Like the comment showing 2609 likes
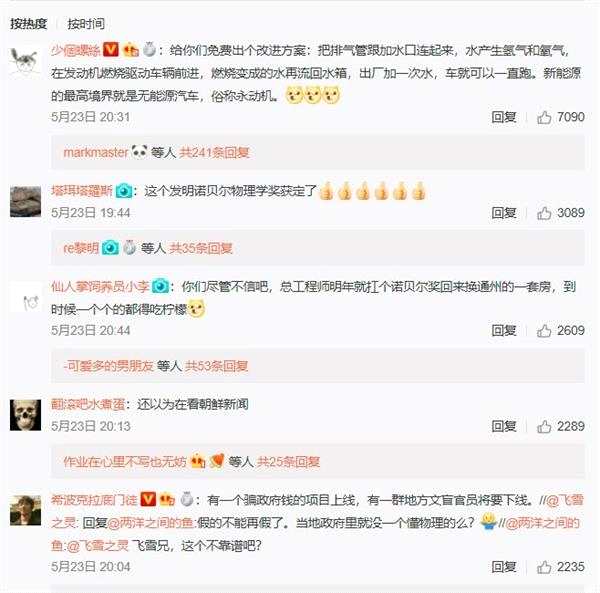The width and height of the screenshot is (600, 593). point(544,331)
